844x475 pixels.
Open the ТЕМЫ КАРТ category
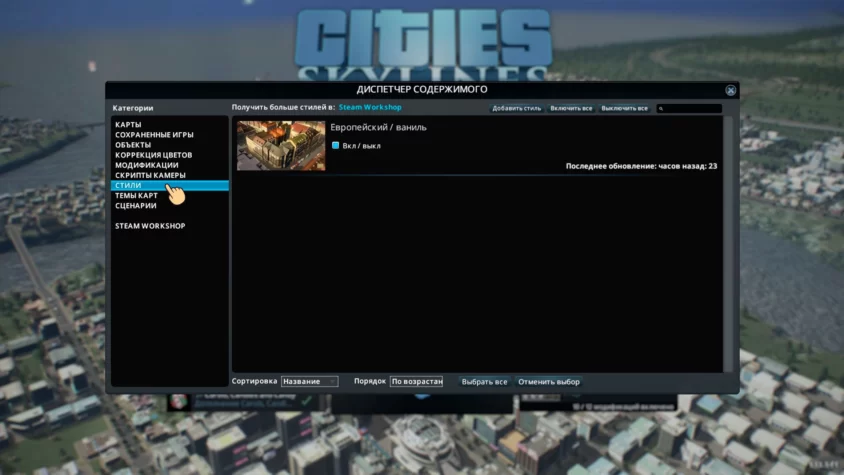tap(136, 195)
